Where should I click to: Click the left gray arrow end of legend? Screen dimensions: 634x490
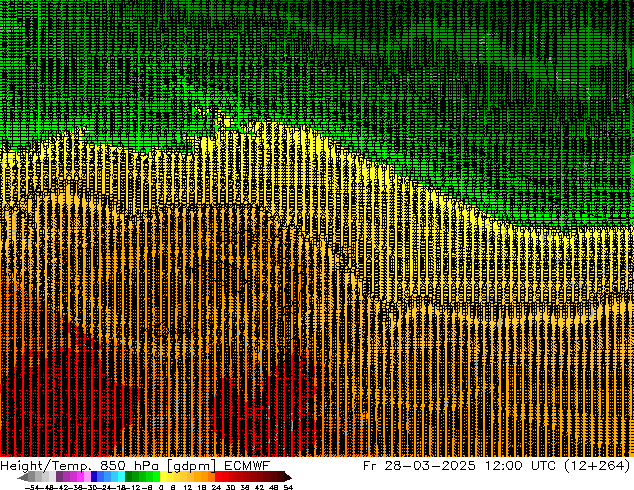coord(23,477)
